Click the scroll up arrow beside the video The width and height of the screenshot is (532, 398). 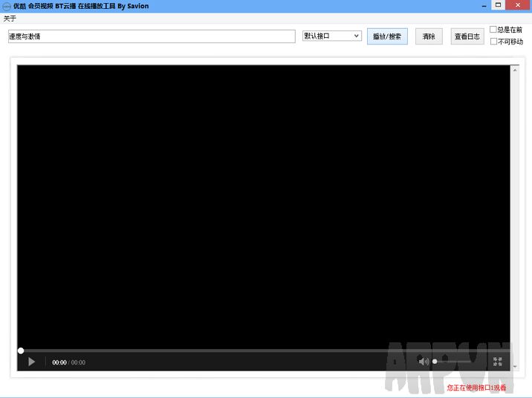point(514,70)
